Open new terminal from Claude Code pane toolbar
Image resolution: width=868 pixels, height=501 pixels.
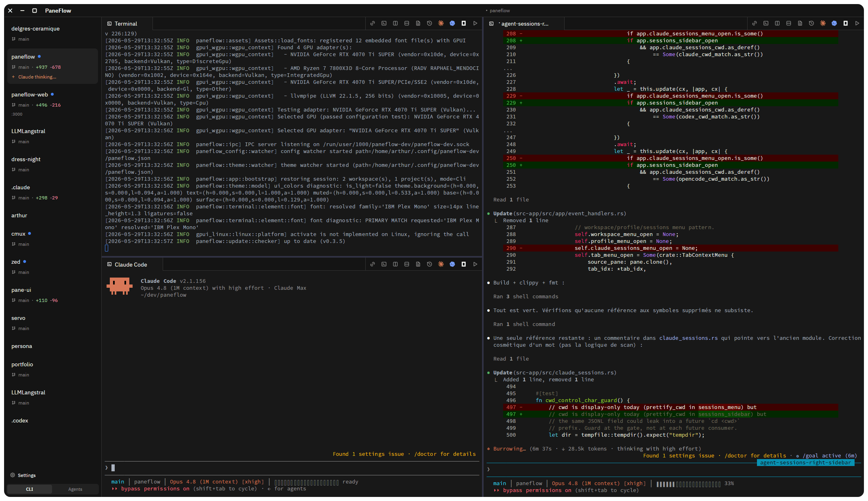(x=384, y=265)
